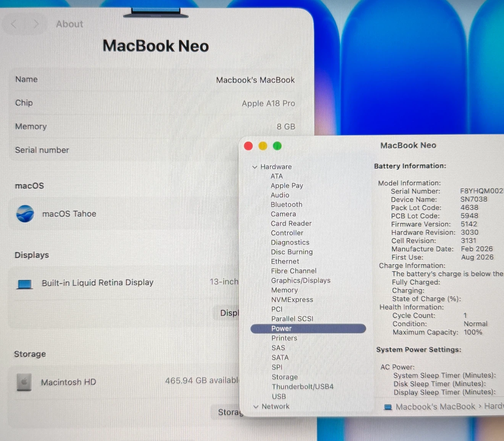Image resolution: width=504 pixels, height=441 pixels.
Task: Click the Serial number row label
Action: pos(42,150)
